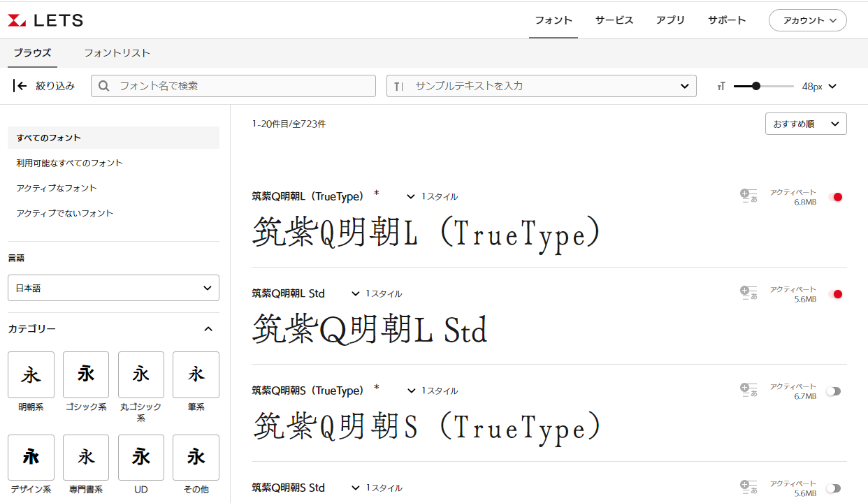Click the 絞り込み label
The image size is (868, 503).
(x=55, y=86)
